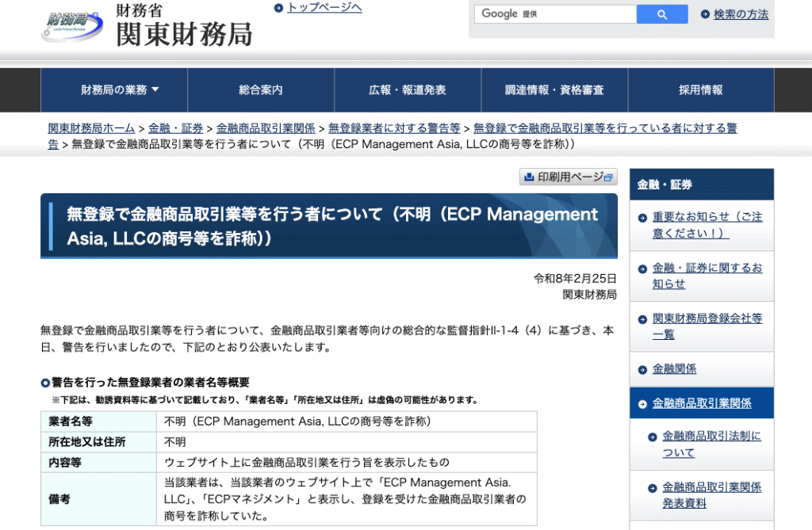Open the 広報・報道発表 menu
Viewport: 812px width, 530px height.
(x=408, y=90)
